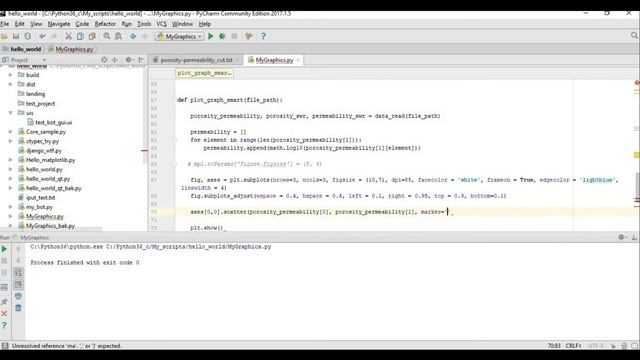Collapse the uis folder
This screenshot has height=360, width=640.
11,113
